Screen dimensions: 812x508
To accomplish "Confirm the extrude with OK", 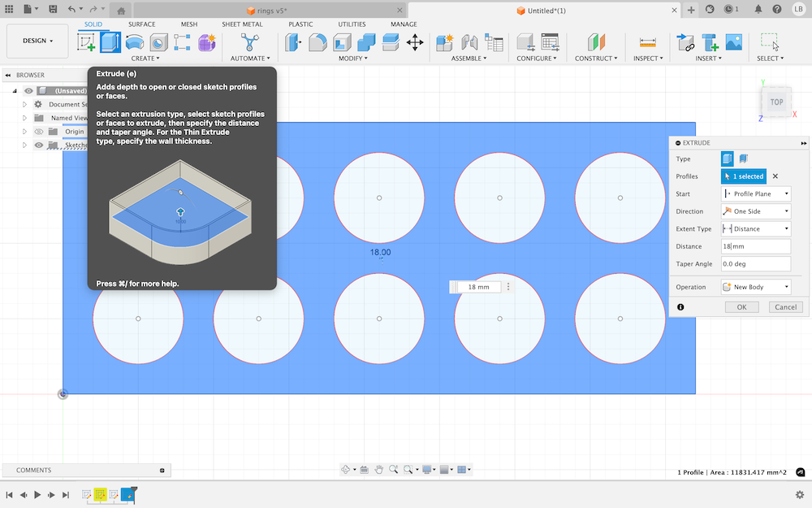I will coord(741,307).
